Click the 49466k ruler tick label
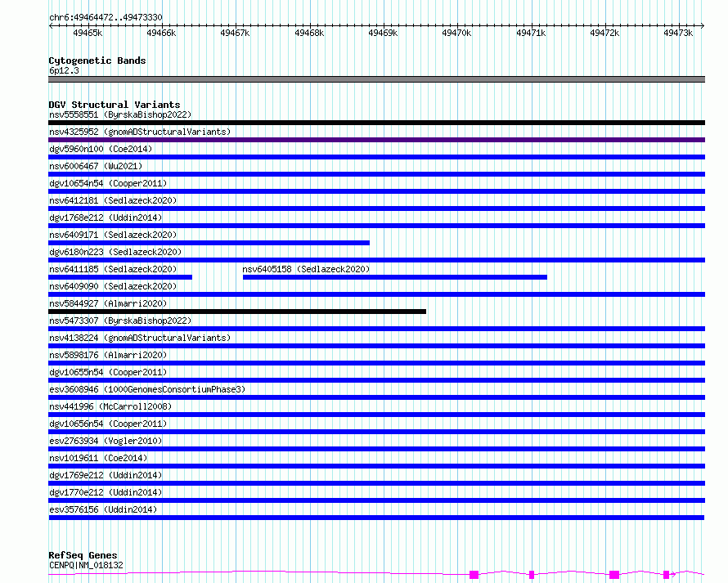The image size is (728, 583). (x=161, y=33)
